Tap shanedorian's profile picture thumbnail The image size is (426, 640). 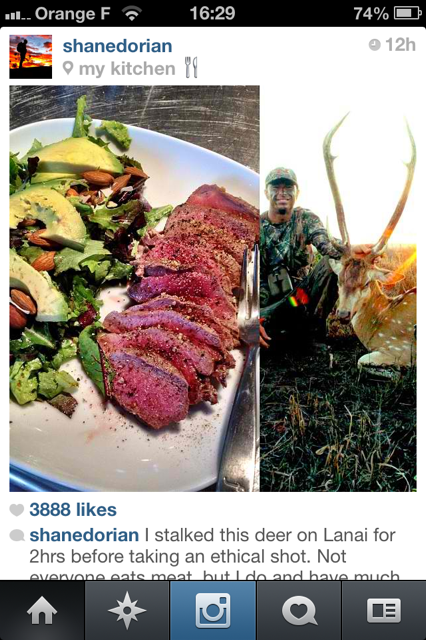(31, 56)
